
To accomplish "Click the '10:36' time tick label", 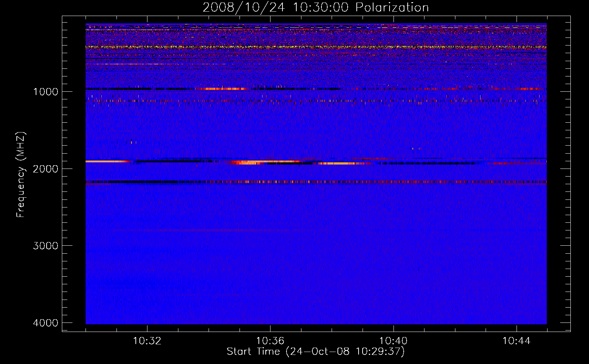I will coord(270,341).
